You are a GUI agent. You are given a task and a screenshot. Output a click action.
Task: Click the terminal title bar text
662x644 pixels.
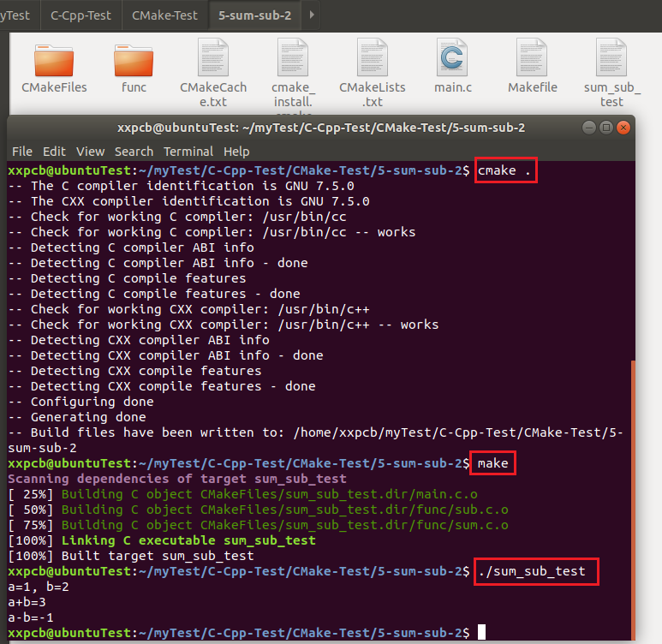pyautogui.click(x=321, y=128)
